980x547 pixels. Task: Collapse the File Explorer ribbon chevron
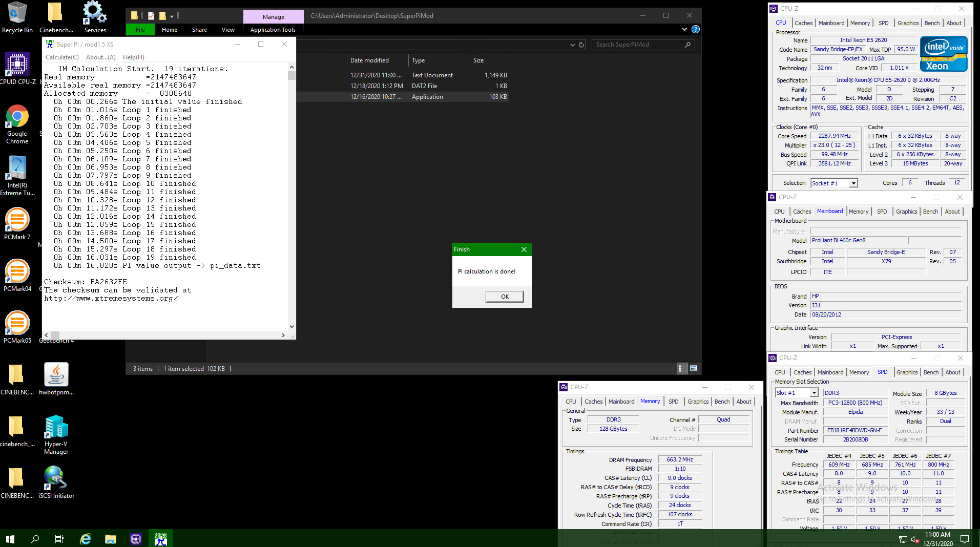coord(684,29)
